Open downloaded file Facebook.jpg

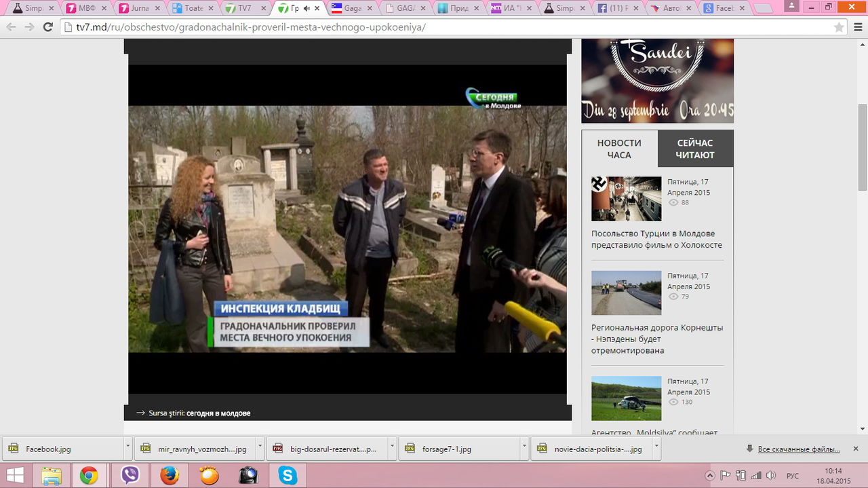tap(62, 449)
